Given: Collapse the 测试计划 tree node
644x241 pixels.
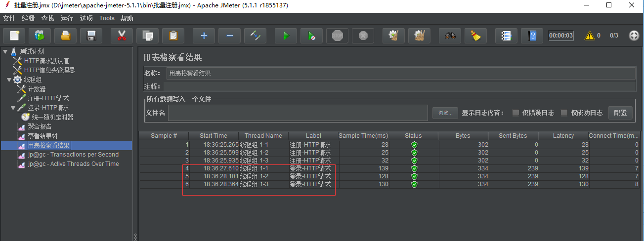Looking at the screenshot, I should coord(5,51).
